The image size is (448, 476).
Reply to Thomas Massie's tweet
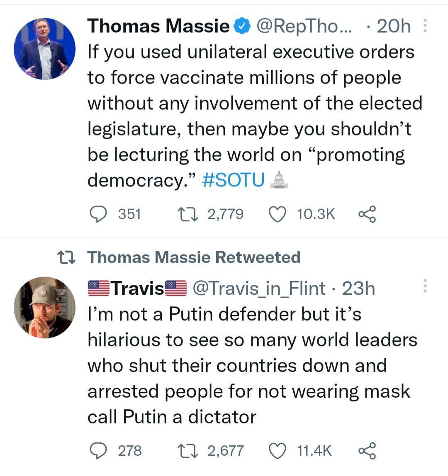click(x=99, y=214)
